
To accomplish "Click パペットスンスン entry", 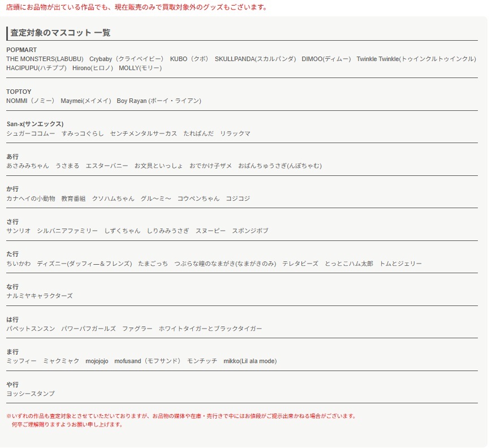I will tap(31, 329).
